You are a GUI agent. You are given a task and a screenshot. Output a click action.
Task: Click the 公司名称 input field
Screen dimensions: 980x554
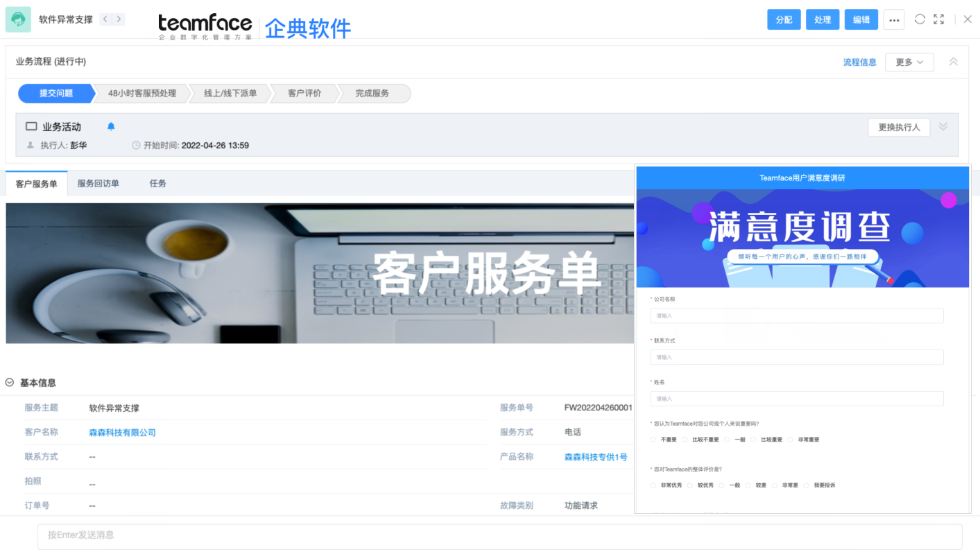796,315
